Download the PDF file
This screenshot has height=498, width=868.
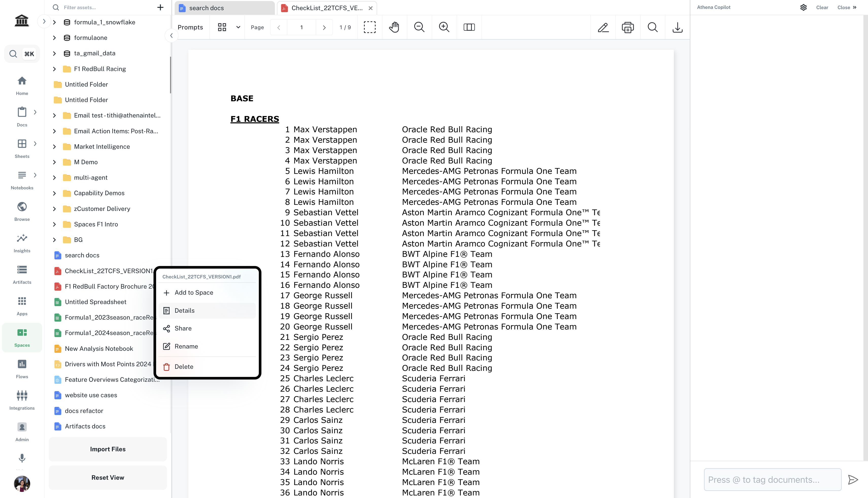pyautogui.click(x=677, y=27)
